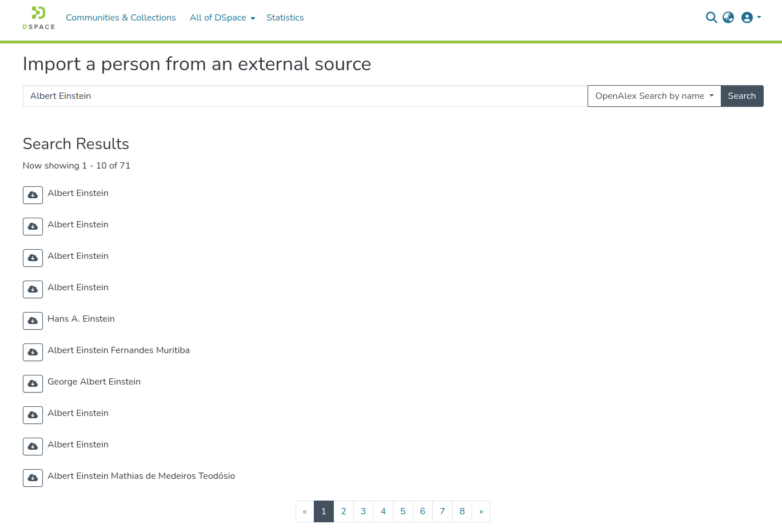Open the search magnifier icon

[711, 18]
